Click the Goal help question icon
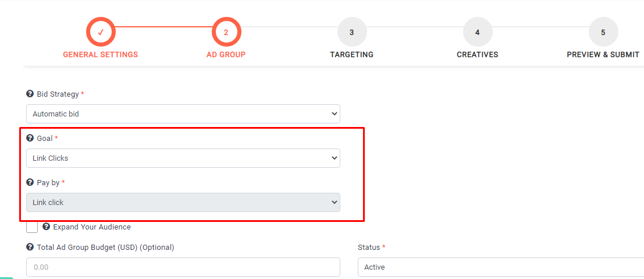The height and width of the screenshot is (279, 644). pyautogui.click(x=30, y=138)
